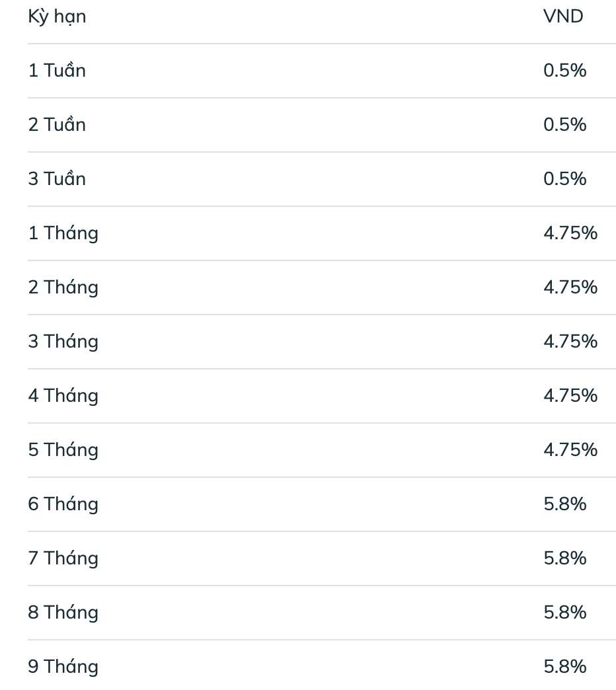Click the Kỳ hạn column header
This screenshot has height=690, width=616.
[57, 17]
